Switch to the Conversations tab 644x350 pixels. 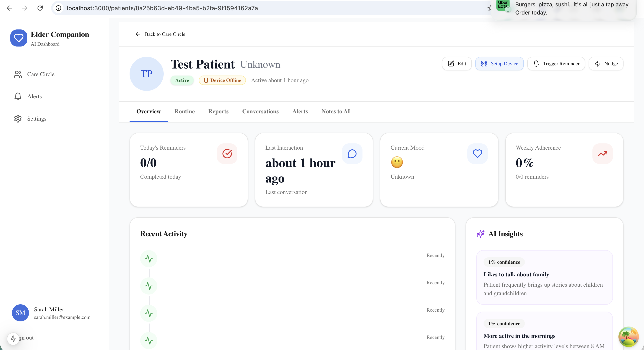260,111
